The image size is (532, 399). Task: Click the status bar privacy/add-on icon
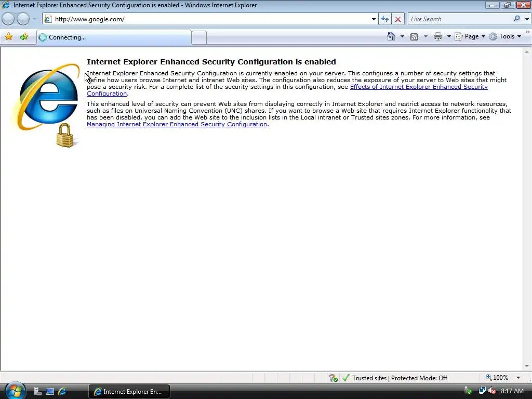pyautogui.click(x=333, y=378)
